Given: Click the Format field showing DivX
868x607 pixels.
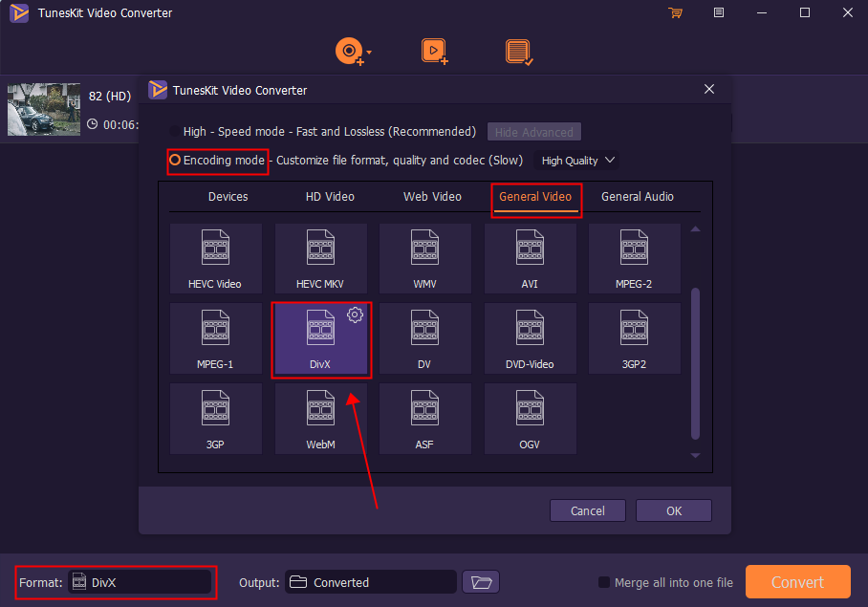Looking at the screenshot, I should tap(140, 582).
